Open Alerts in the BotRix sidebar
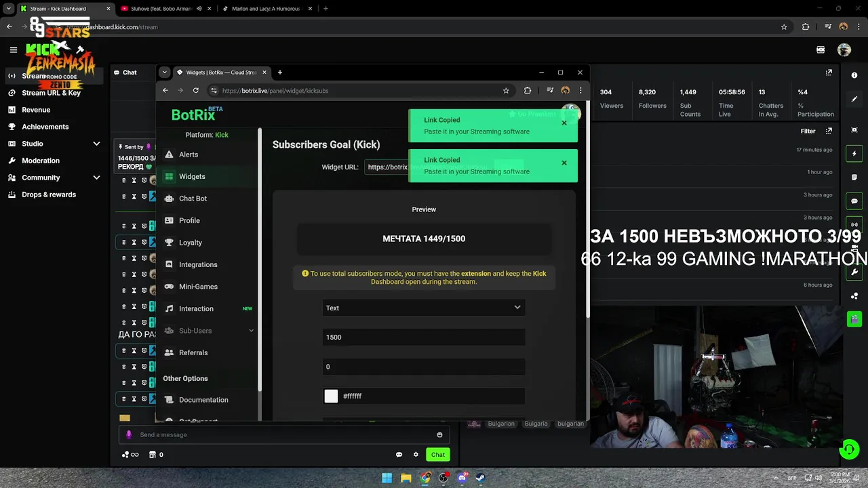 point(208,155)
